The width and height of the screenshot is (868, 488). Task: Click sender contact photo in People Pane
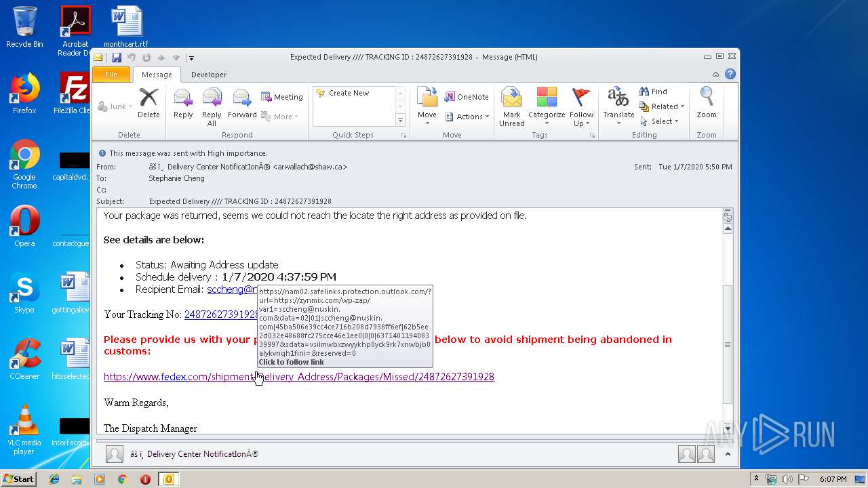[x=115, y=454]
